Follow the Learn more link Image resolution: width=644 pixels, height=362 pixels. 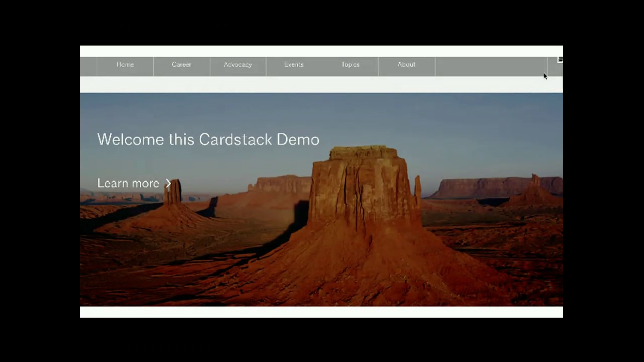(x=134, y=183)
